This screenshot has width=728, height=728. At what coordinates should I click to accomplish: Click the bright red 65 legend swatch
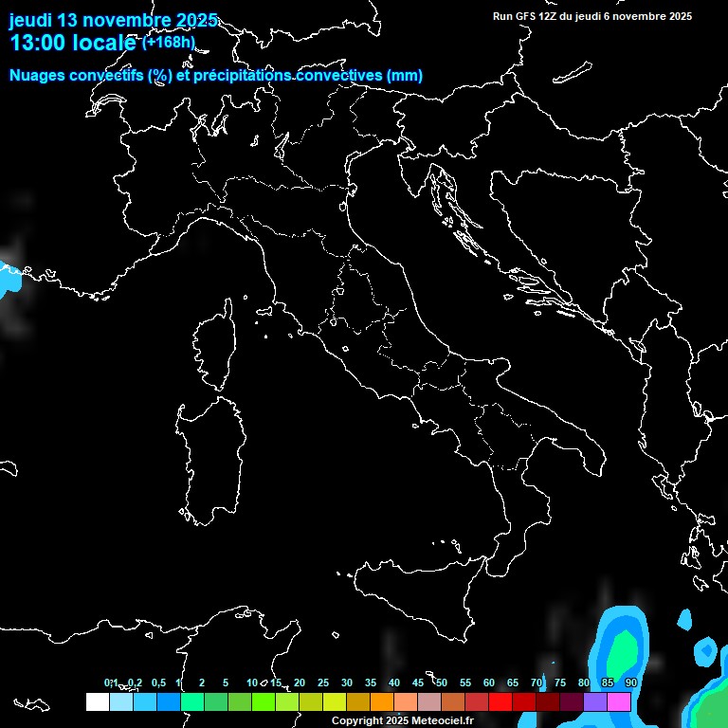tap(500, 701)
